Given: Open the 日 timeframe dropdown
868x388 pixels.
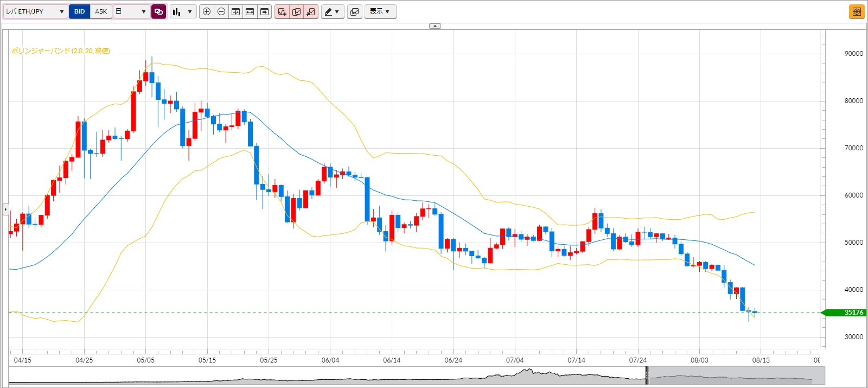Looking at the screenshot, I should [132, 11].
